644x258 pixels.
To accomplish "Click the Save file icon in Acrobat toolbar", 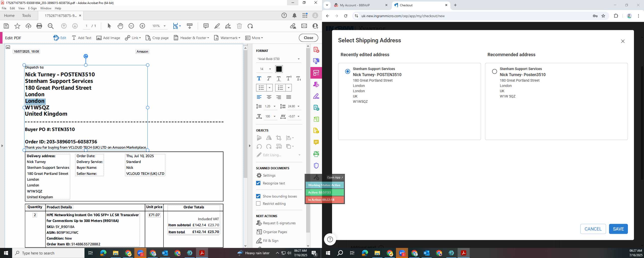I will click(x=6, y=26).
